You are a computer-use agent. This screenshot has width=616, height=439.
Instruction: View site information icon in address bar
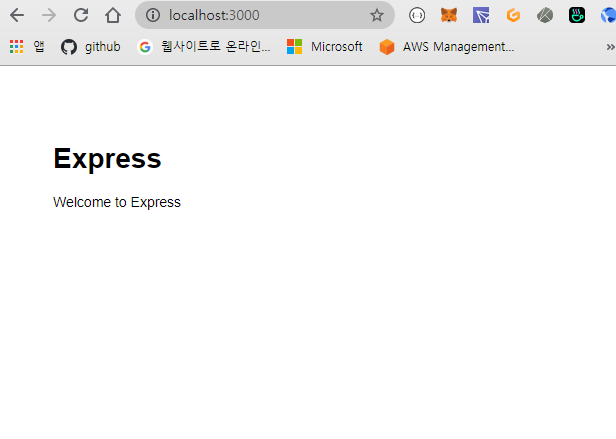(153, 15)
